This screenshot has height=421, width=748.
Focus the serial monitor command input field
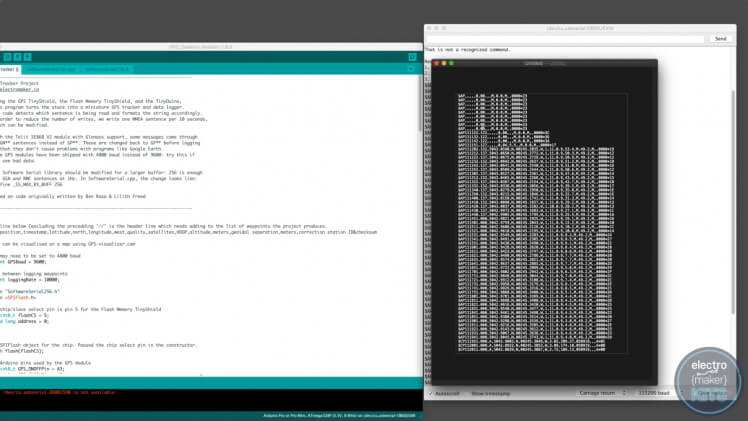click(565, 39)
